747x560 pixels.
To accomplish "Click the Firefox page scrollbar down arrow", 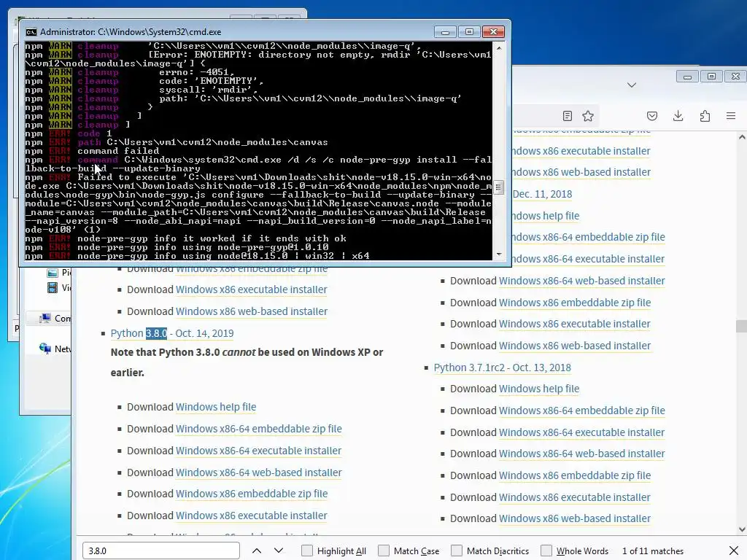I will (742, 529).
